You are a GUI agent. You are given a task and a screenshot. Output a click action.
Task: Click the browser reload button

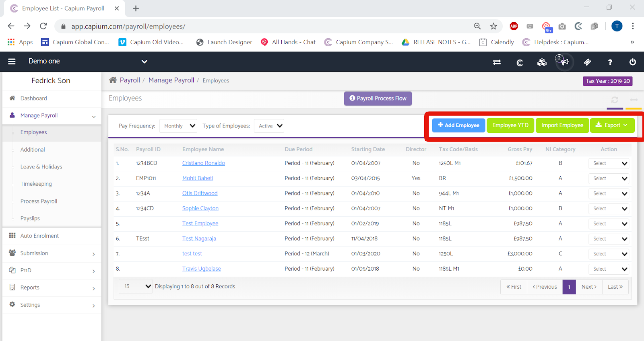click(x=43, y=26)
